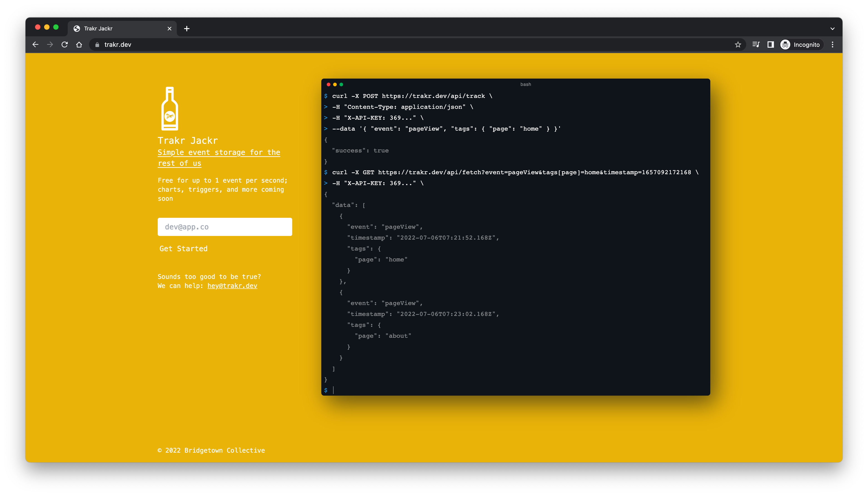
Task: Open the 'Simple event storage for the rest of us' link
Action: click(219, 158)
